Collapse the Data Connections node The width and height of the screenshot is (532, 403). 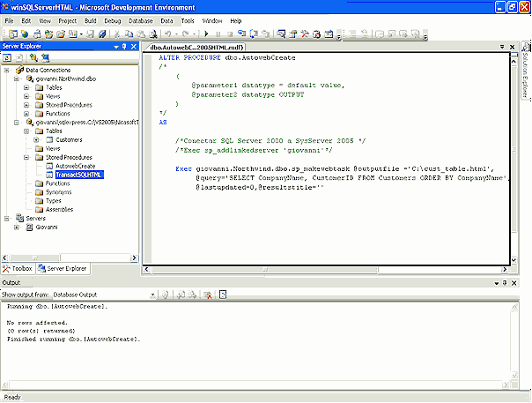pyautogui.click(x=6, y=70)
